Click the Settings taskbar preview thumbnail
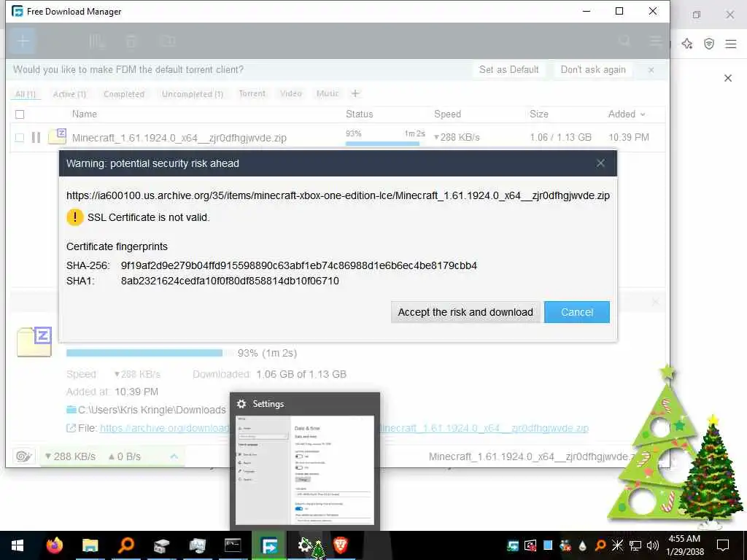The image size is (747, 560). coord(305,470)
